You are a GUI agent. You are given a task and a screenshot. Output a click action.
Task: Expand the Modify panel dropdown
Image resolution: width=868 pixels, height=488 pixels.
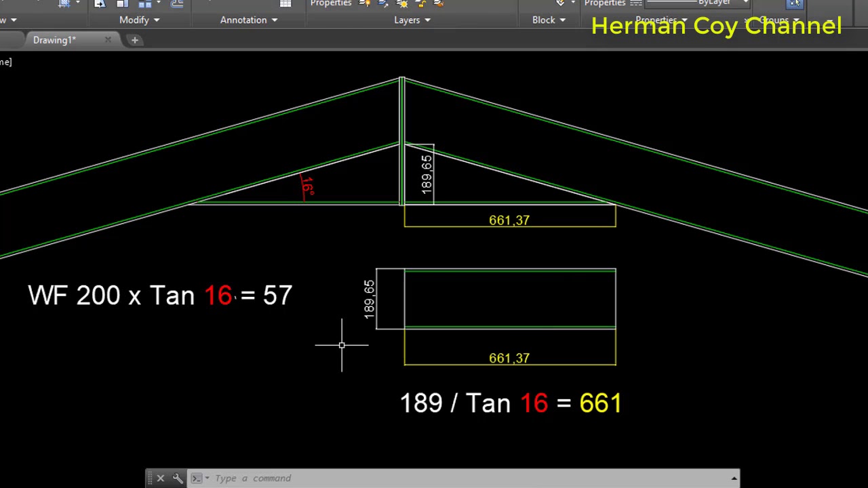click(140, 20)
